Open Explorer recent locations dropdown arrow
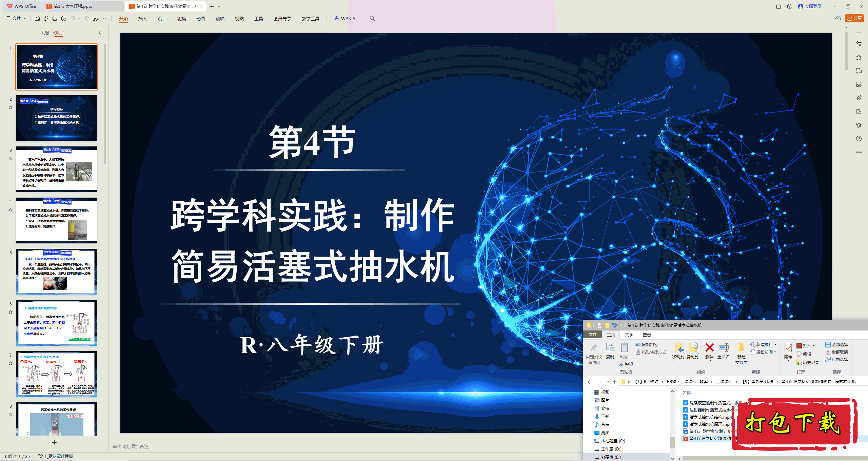 point(608,382)
